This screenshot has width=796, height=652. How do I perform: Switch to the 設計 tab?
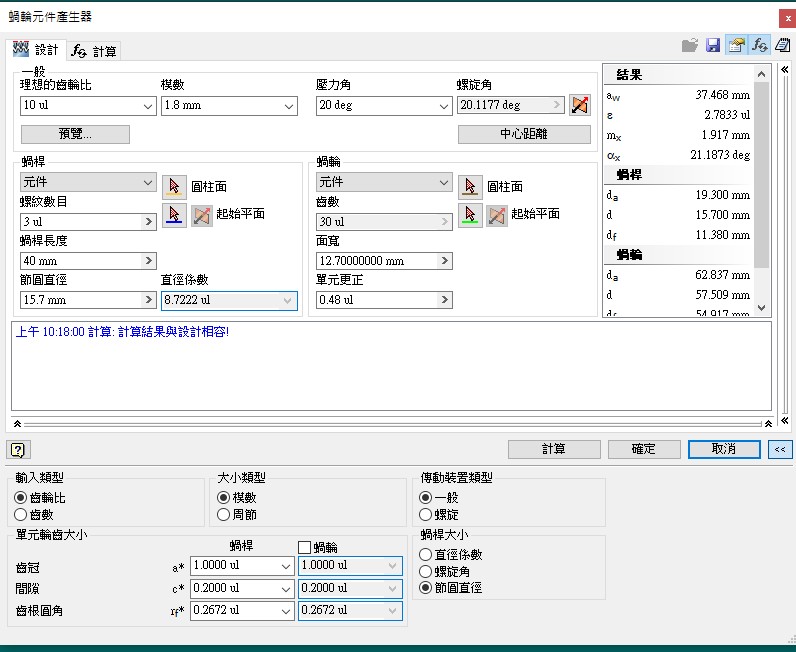(x=37, y=50)
